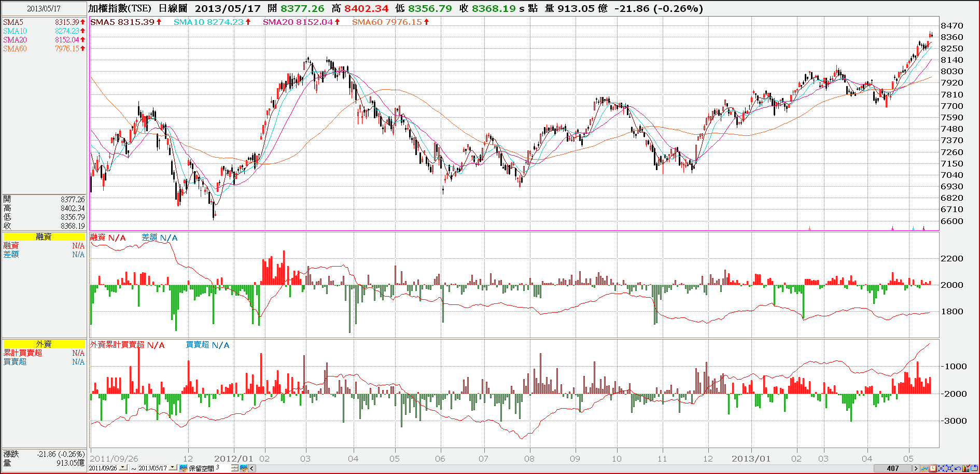The image size is (980, 474).
Task: Click the 8470 price axis label
Action: (951, 26)
